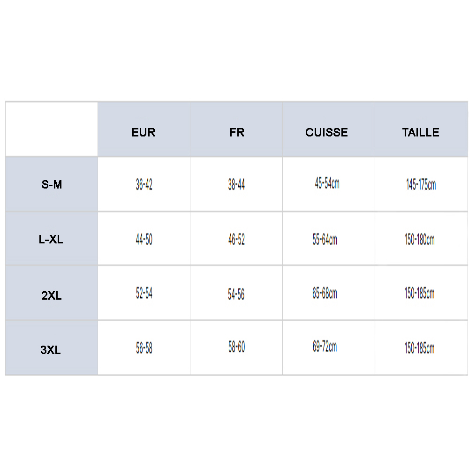Click the FR column header
The height and width of the screenshot is (476, 476).
[x=237, y=133]
